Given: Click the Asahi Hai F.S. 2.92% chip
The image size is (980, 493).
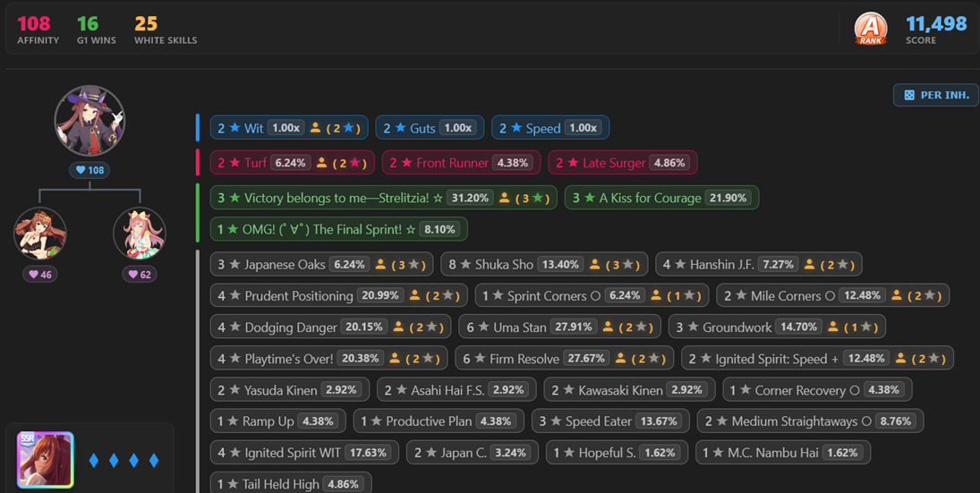Looking at the screenshot, I should tap(456, 390).
